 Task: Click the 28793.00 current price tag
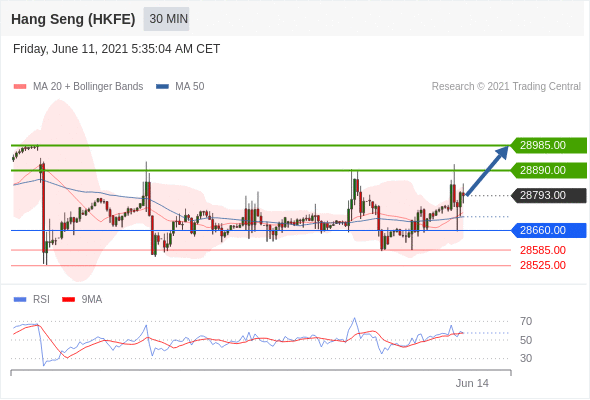[x=549, y=195]
